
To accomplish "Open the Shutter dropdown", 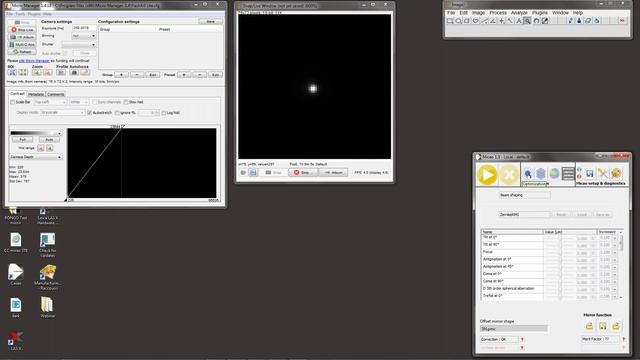I will click(x=79, y=44).
